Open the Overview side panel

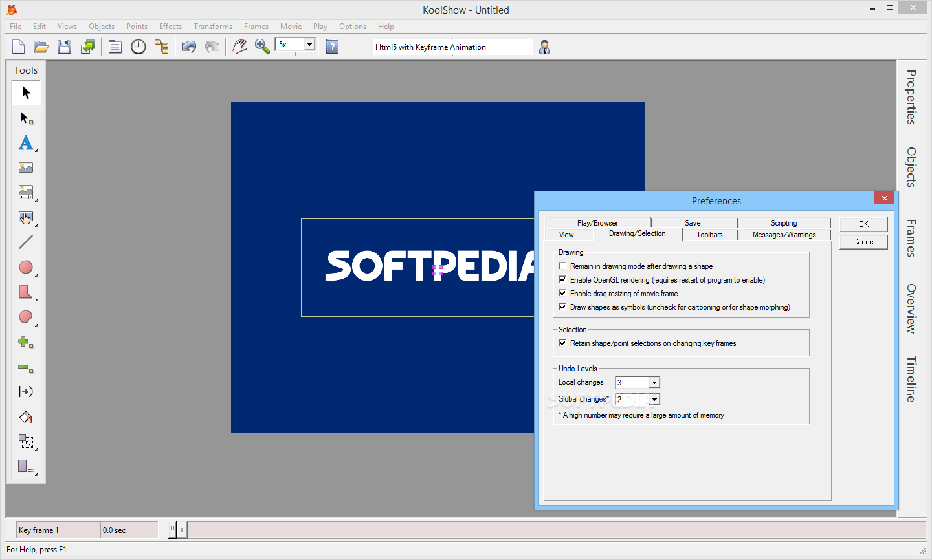[911, 308]
